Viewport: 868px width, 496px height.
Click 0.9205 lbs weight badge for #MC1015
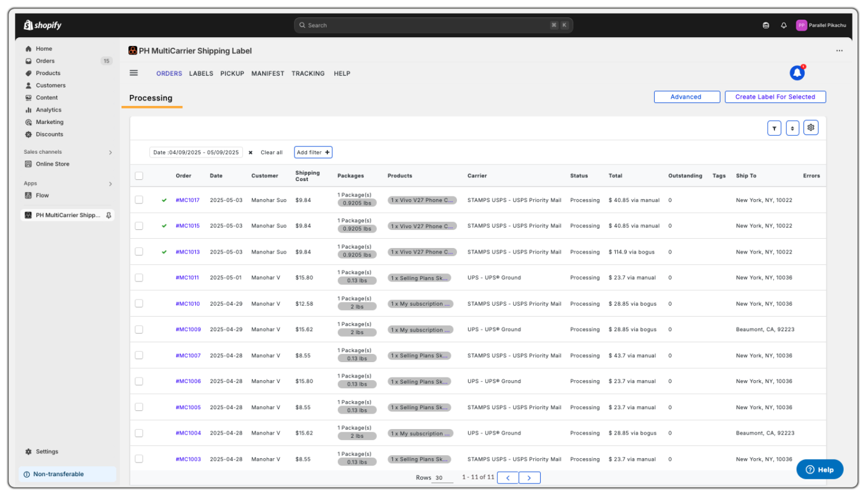tap(357, 229)
